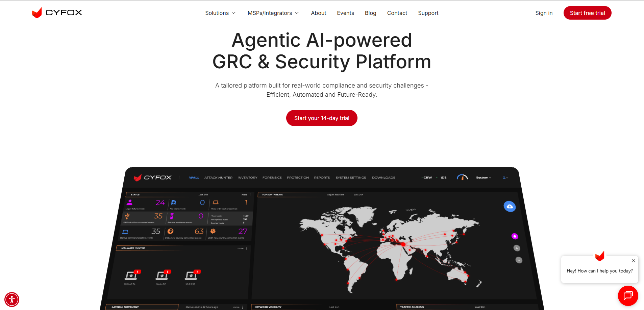Screen dimensions: 644x310
Task: Expand the MSPs/Integrators menu
Action: 273,13
